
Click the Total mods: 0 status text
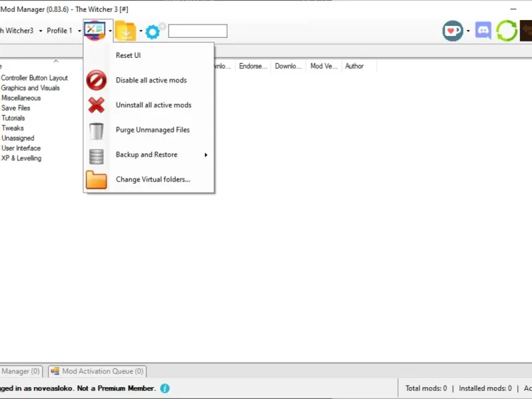tap(426, 388)
